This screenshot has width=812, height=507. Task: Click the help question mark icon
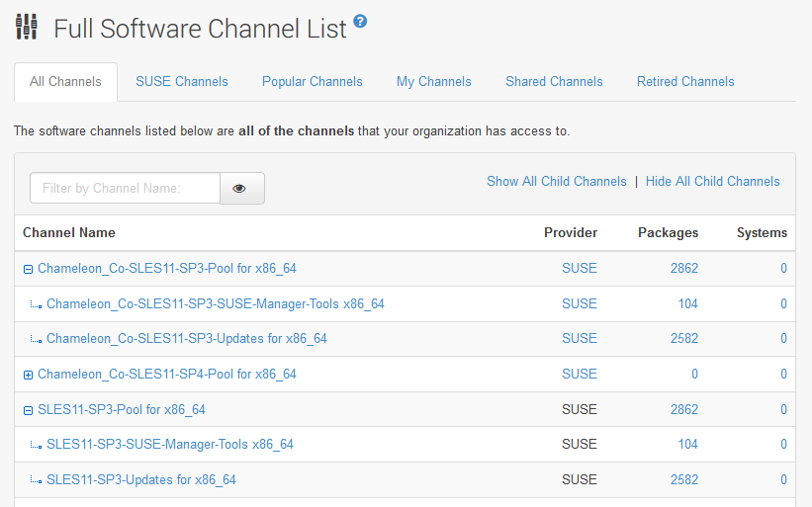pyautogui.click(x=360, y=21)
